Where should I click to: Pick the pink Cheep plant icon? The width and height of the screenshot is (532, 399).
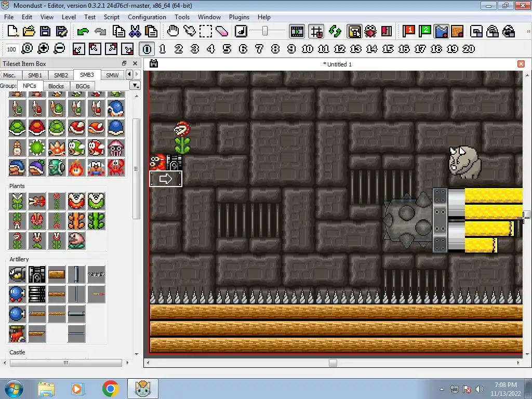coord(76,240)
